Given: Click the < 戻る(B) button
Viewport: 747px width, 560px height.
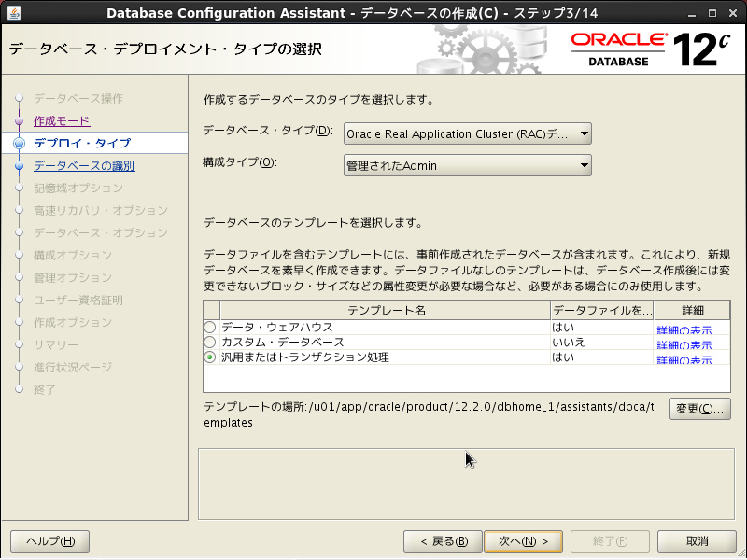Looking at the screenshot, I should point(443,541).
